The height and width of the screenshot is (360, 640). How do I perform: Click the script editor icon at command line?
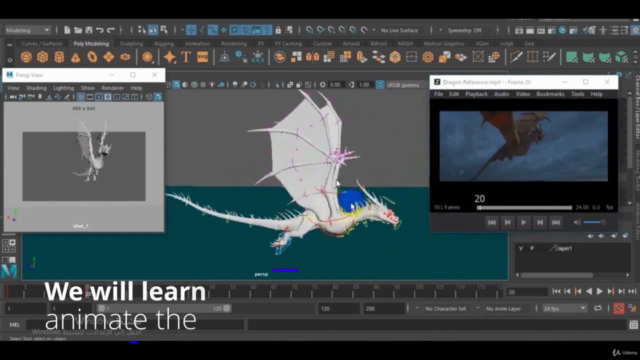(x=633, y=324)
